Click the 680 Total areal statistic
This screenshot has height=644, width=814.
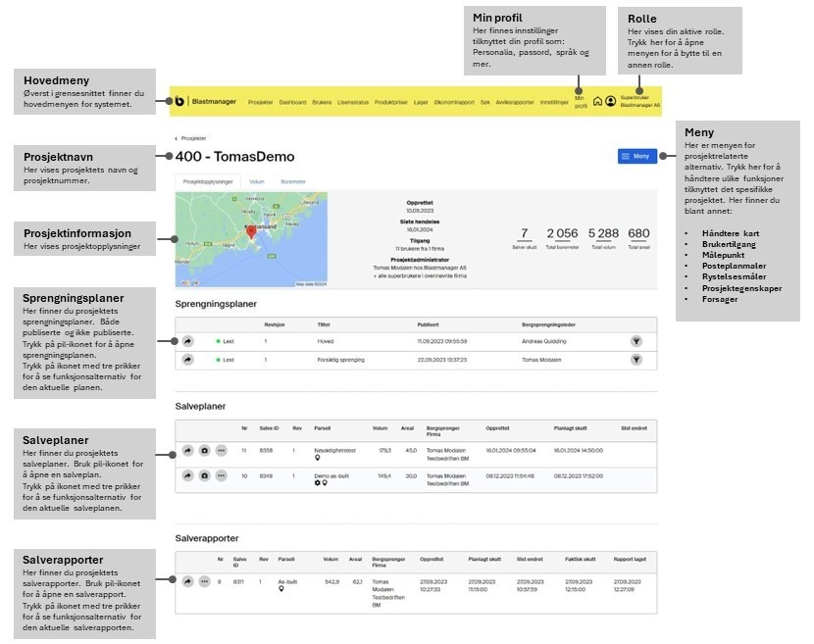pyautogui.click(x=639, y=238)
